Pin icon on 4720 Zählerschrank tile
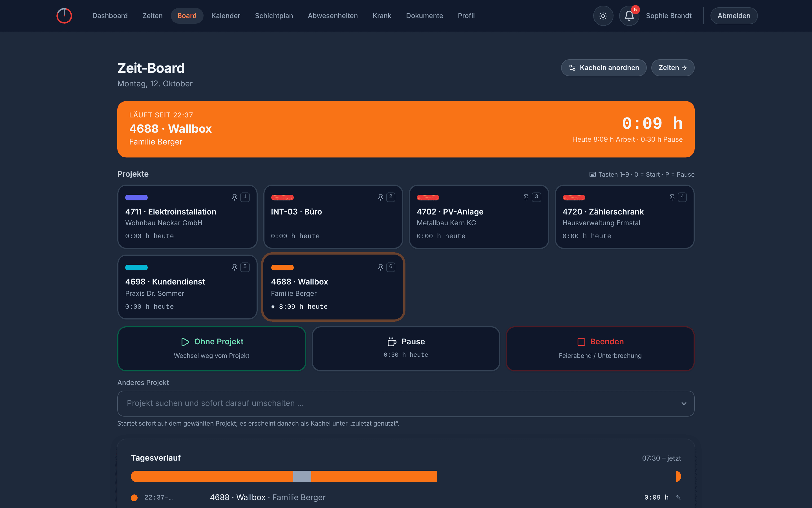812x508 pixels. tap(672, 197)
